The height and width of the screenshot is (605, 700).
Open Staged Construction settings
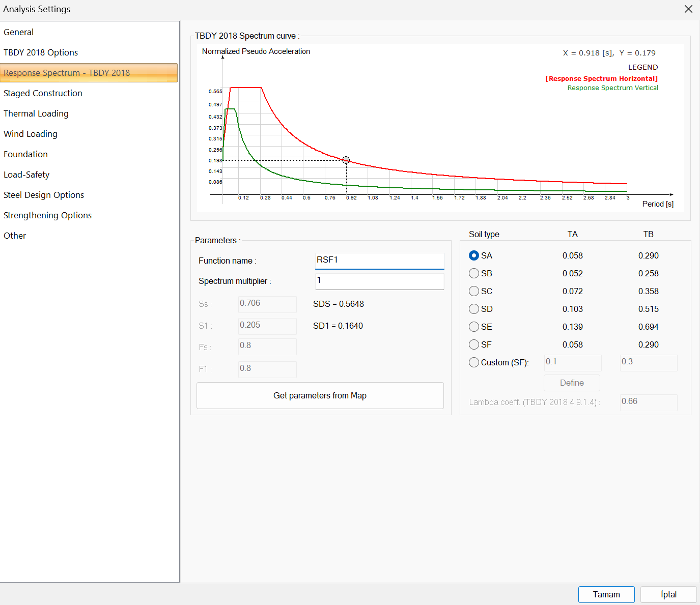point(43,93)
